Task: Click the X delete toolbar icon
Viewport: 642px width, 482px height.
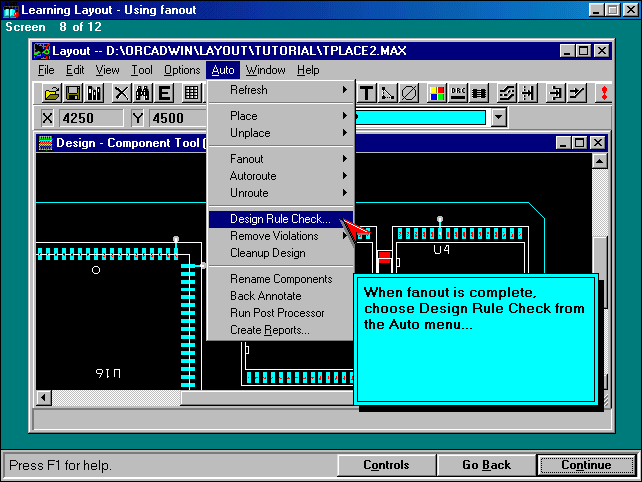Action: point(121,93)
